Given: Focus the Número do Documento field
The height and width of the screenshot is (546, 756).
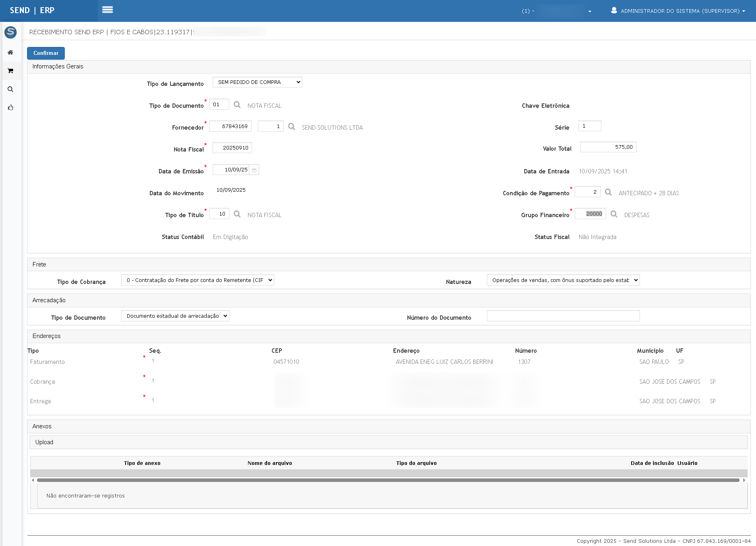Looking at the screenshot, I should 563,316.
